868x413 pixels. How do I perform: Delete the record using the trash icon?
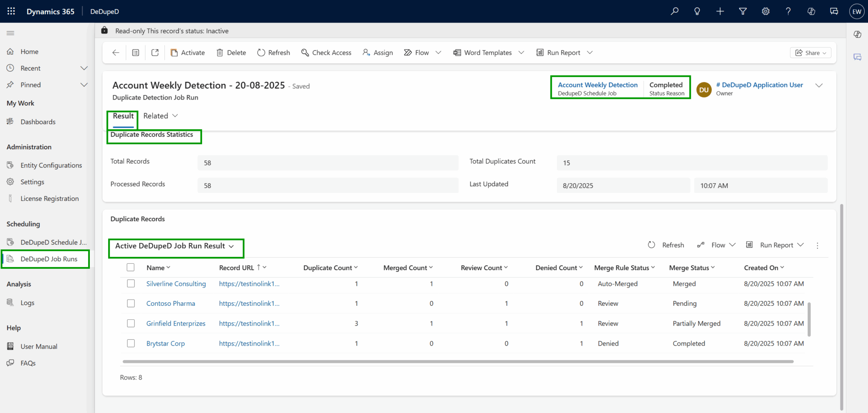[x=220, y=52]
